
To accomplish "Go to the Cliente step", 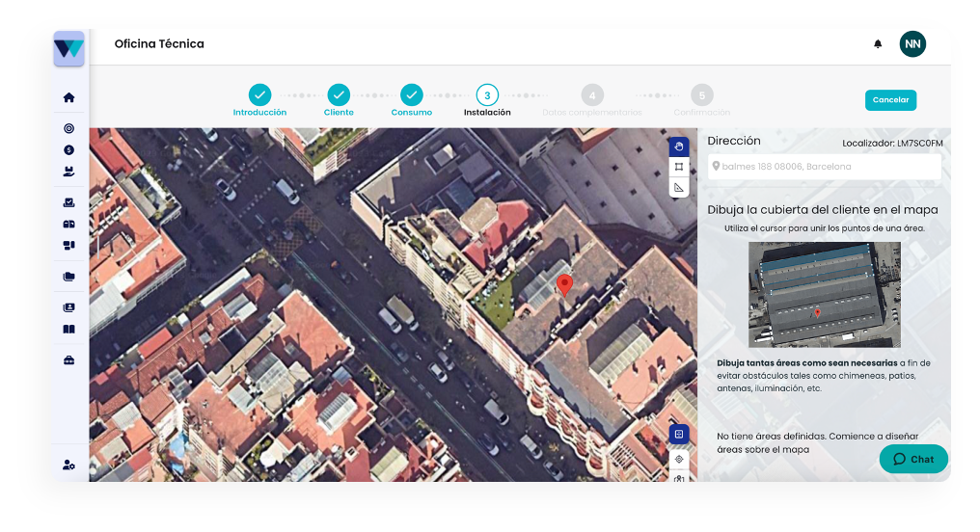I will (339, 100).
